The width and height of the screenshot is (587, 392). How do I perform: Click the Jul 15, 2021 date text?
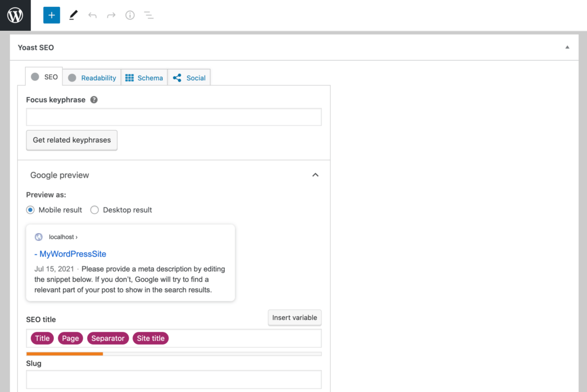(54, 269)
